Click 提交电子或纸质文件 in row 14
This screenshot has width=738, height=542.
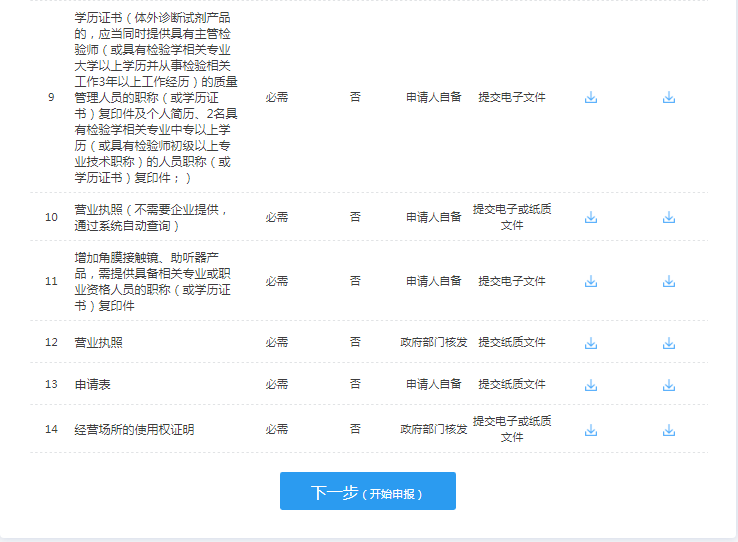click(x=512, y=429)
